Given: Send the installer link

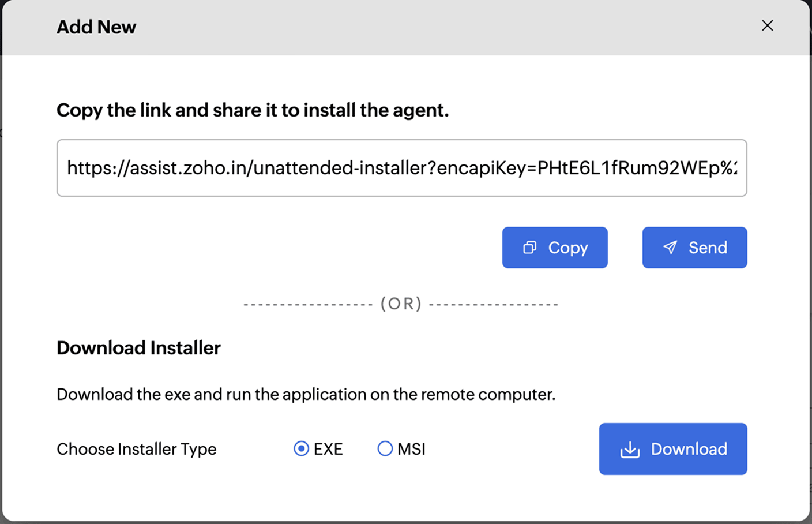Looking at the screenshot, I should click(x=694, y=248).
